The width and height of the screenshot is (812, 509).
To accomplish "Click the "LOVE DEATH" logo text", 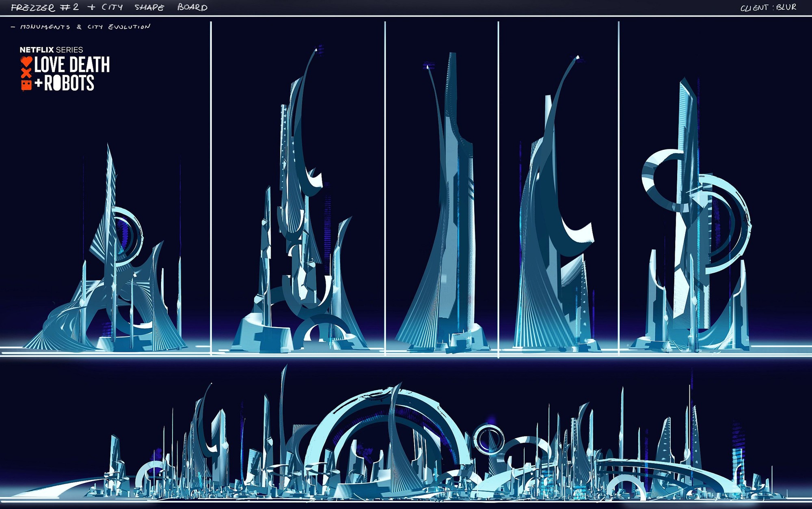I will click(x=72, y=65).
